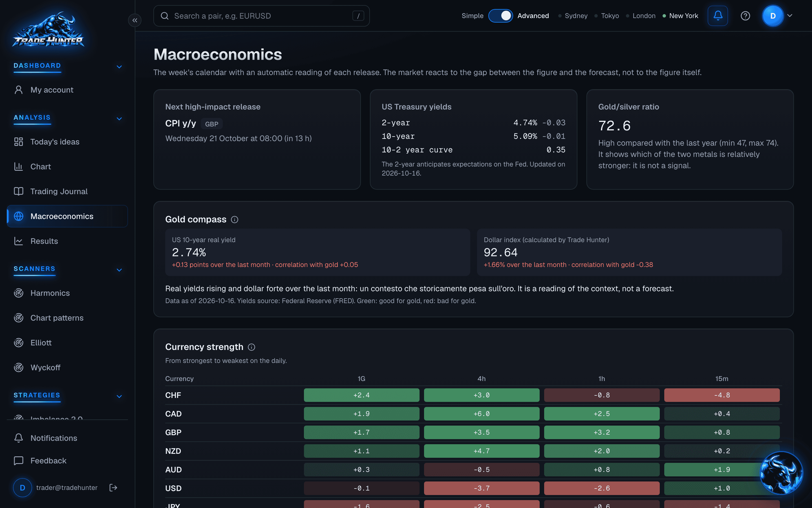Click the London session indicator
Viewport: 812px width, 508px height.
641,16
